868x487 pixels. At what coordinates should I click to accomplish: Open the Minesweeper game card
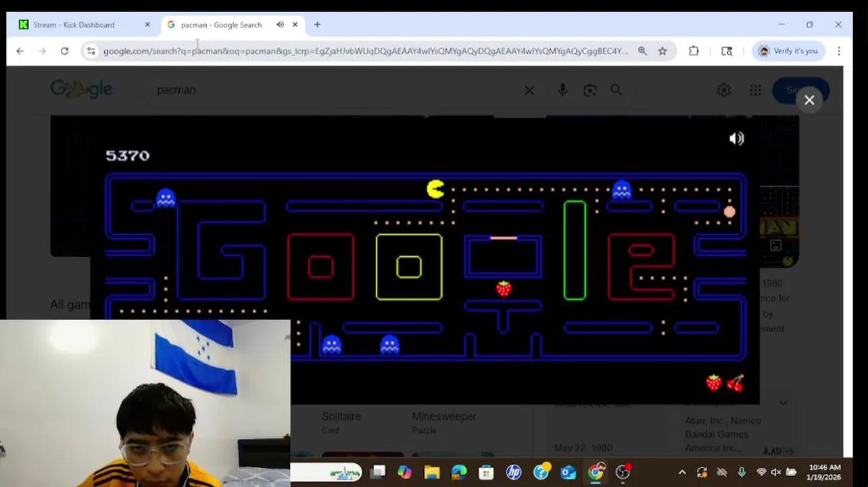444,422
